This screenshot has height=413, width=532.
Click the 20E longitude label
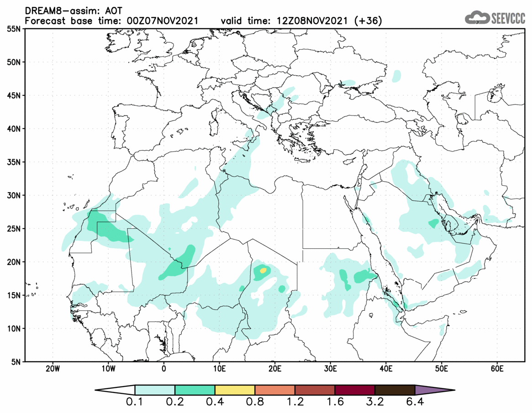[275, 369]
